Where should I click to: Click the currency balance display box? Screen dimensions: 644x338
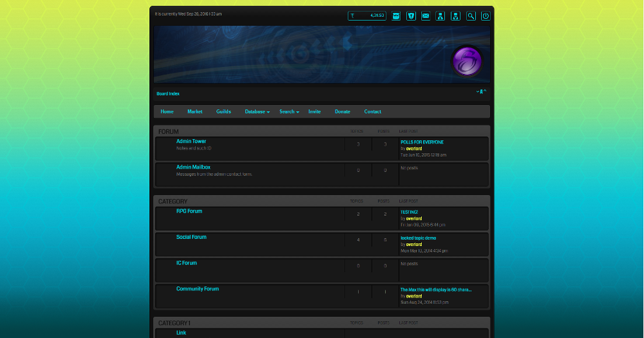tap(367, 15)
